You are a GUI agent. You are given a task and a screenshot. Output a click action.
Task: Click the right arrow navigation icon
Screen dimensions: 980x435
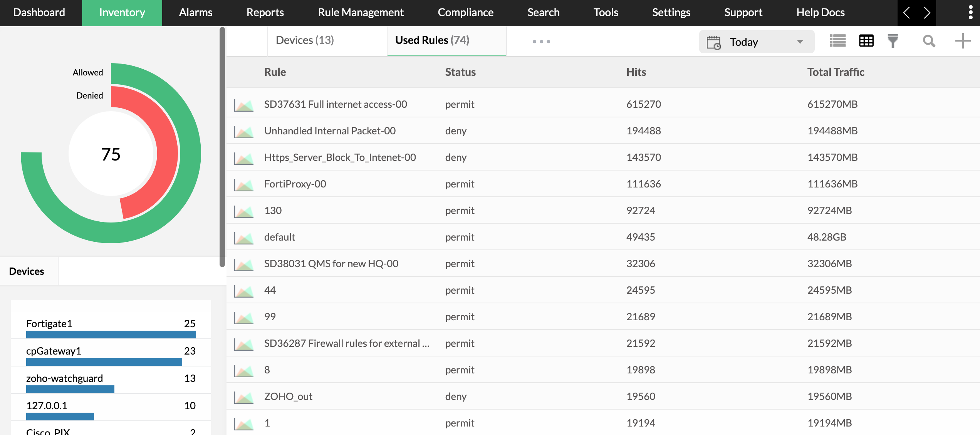[927, 12]
